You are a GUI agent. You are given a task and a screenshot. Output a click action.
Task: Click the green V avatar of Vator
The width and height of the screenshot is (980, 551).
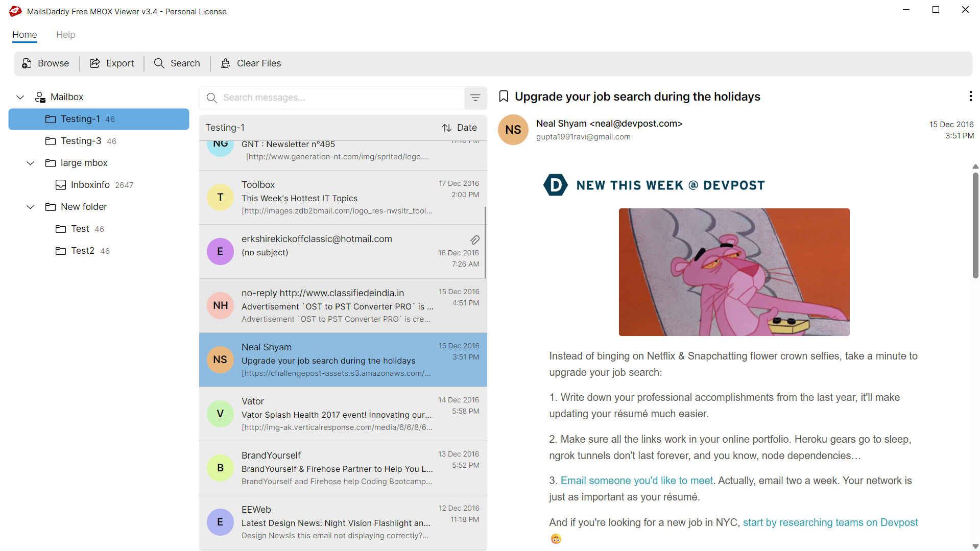pos(220,414)
